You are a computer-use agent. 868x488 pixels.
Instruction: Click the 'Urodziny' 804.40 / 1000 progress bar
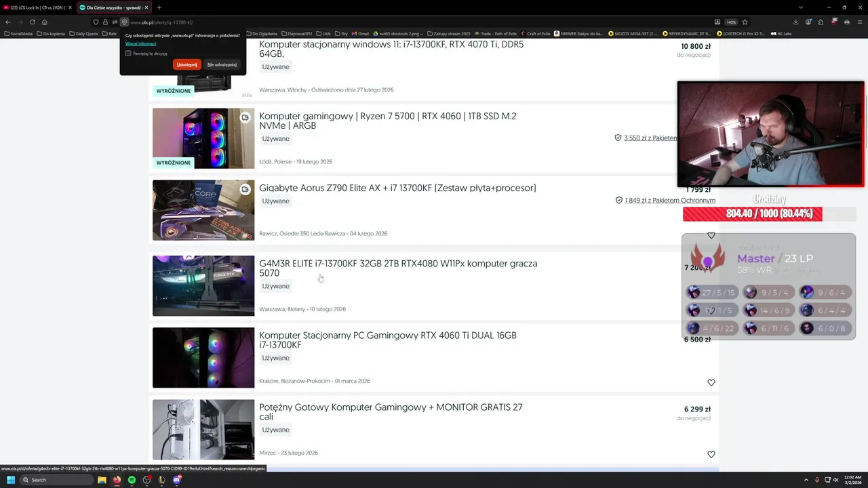[x=769, y=213]
